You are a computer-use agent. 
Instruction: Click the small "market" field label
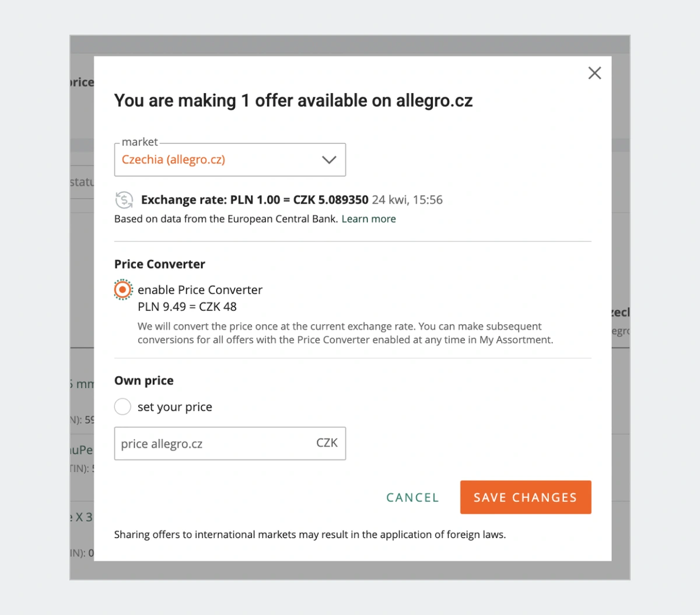[140, 142]
